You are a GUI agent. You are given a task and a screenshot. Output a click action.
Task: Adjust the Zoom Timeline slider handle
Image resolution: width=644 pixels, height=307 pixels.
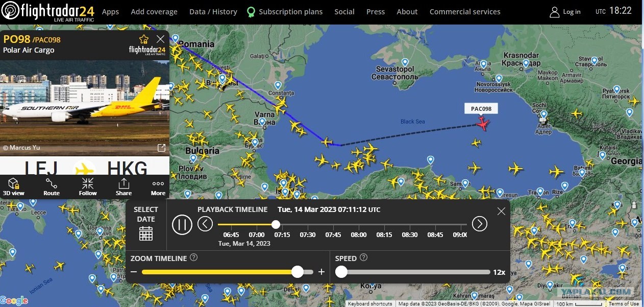[298, 272]
